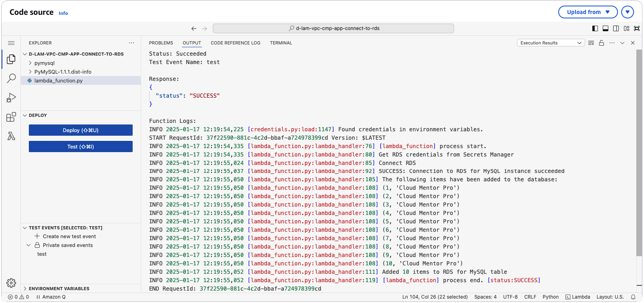The width and height of the screenshot is (644, 303).
Task: Click the output panel vertical scrollbar
Action: coord(639,152)
